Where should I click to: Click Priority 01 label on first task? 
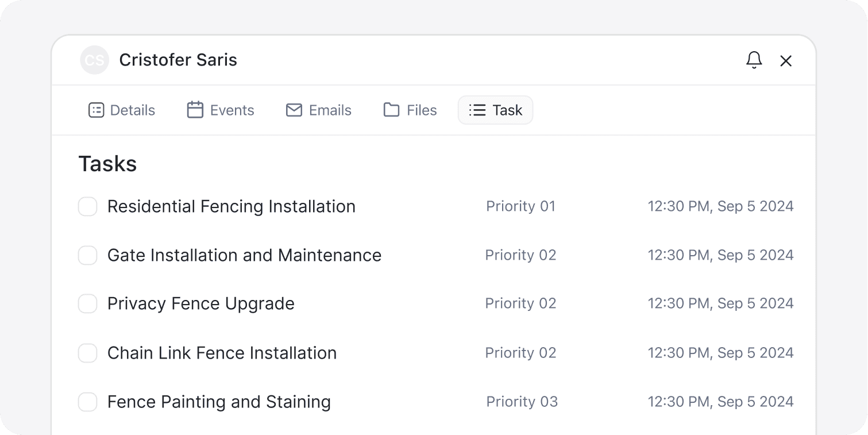coord(520,207)
